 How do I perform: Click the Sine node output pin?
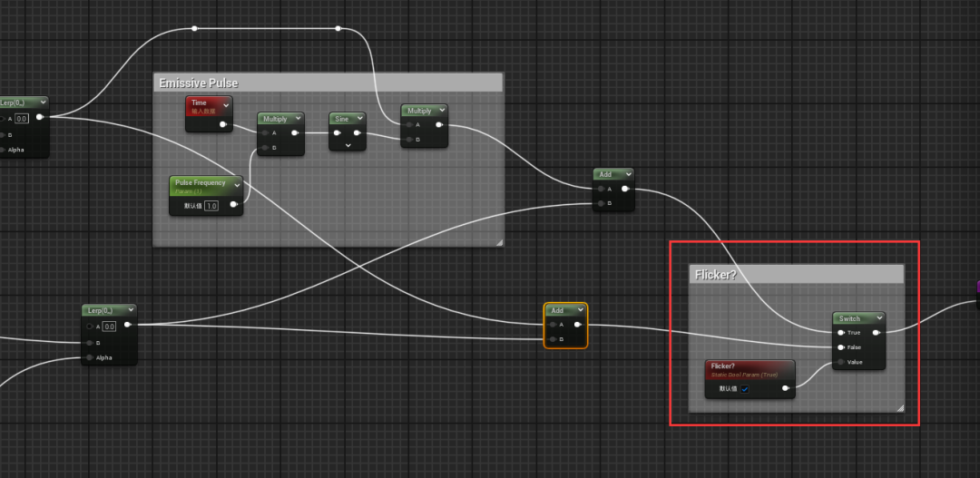pos(357,132)
